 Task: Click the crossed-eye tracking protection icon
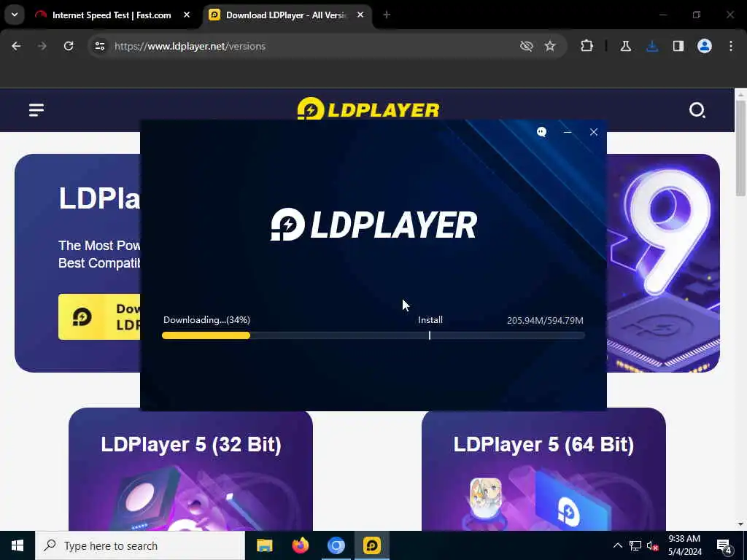527,46
